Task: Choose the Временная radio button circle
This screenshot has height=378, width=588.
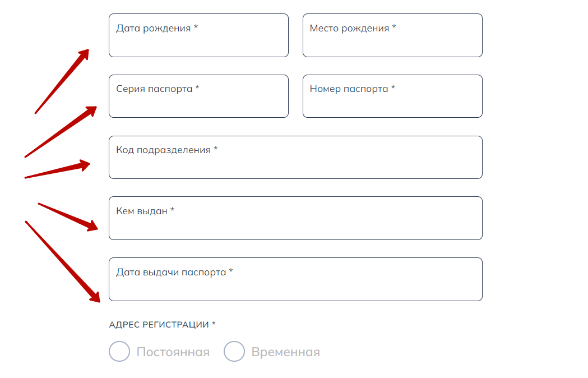Action: 234,352
